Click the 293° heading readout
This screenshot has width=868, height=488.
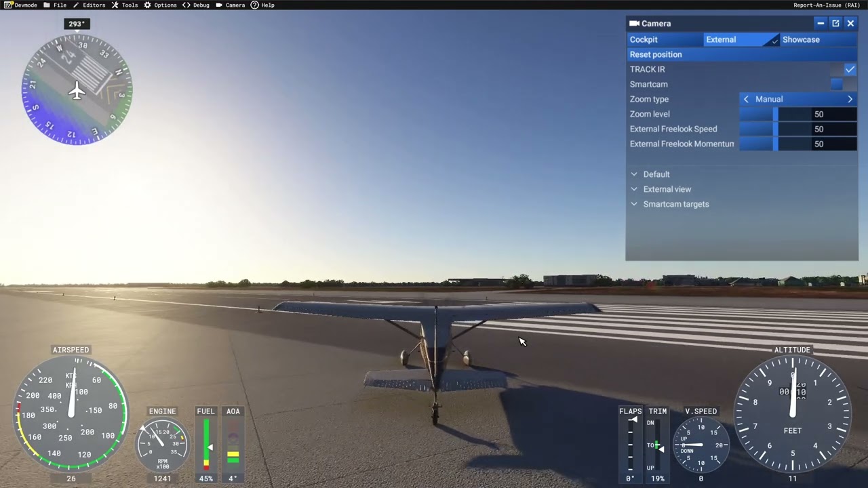(x=77, y=24)
